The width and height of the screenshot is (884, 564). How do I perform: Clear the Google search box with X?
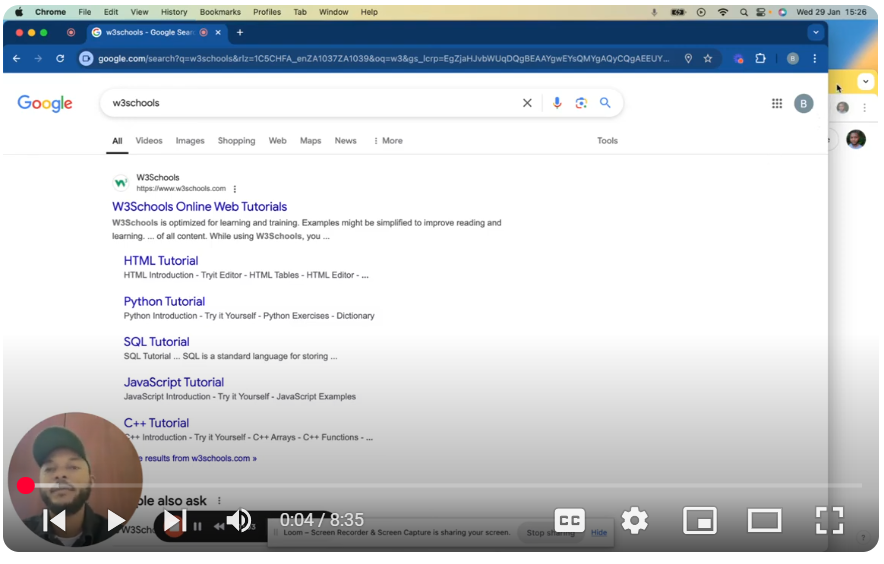click(527, 103)
